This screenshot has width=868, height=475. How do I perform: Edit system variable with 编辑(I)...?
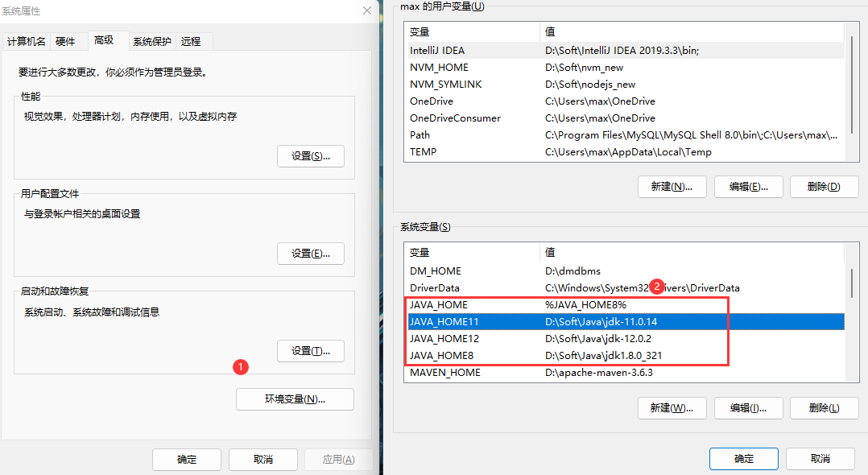(749, 408)
